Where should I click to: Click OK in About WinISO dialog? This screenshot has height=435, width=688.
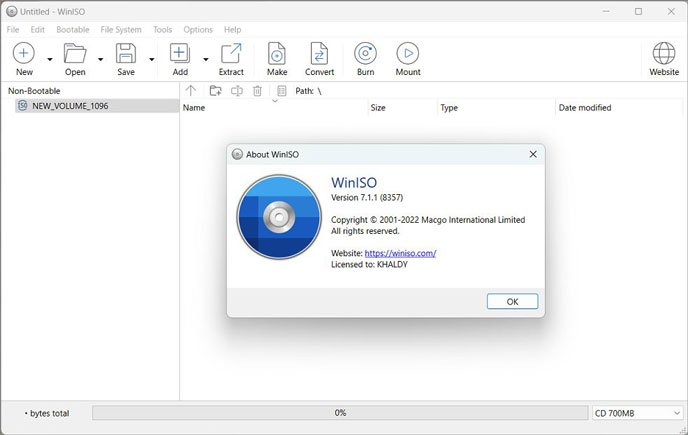[512, 302]
